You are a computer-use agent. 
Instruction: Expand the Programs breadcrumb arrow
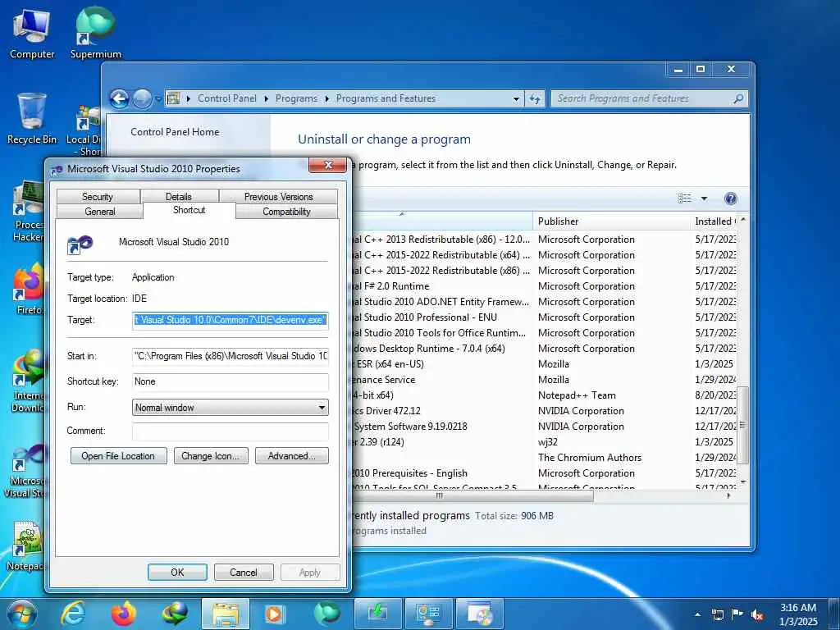click(x=326, y=98)
